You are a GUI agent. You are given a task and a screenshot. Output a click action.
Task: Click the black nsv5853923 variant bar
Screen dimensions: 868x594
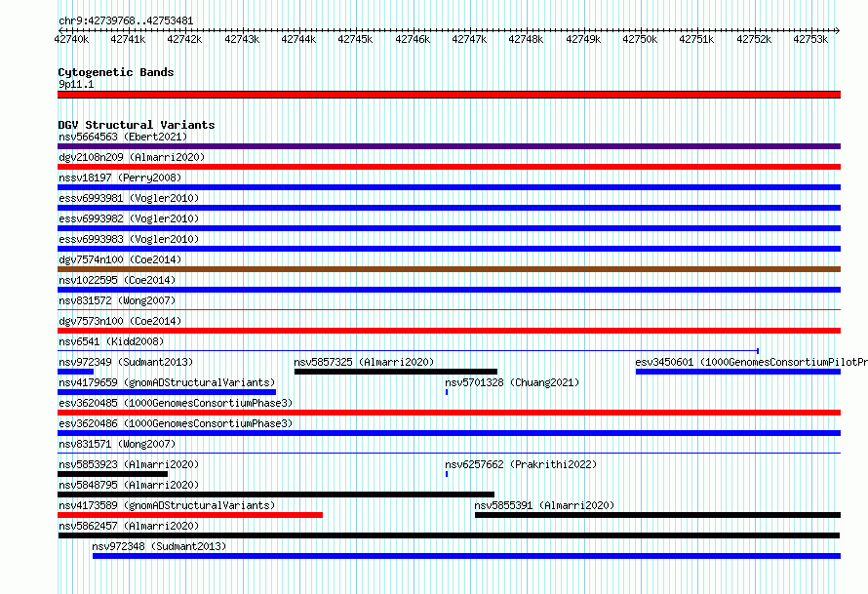(x=112, y=474)
